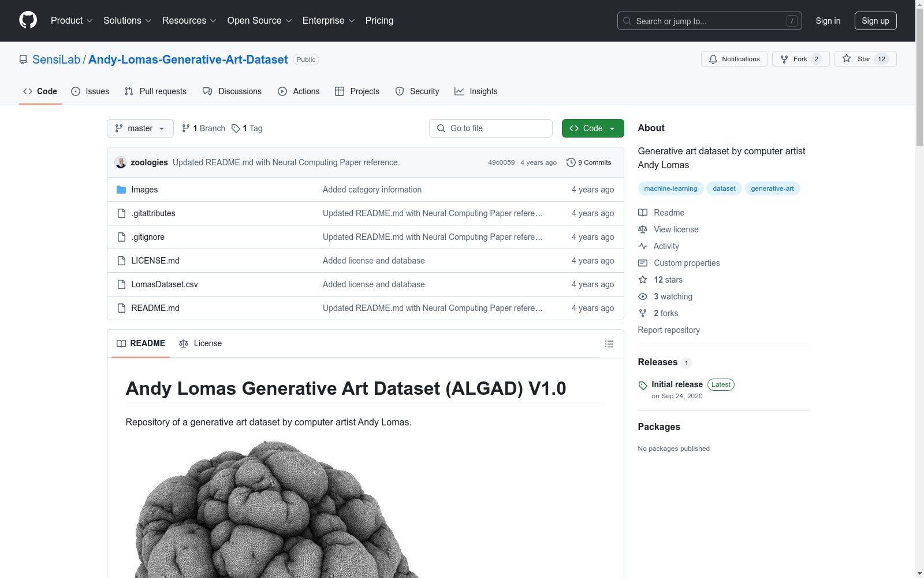Click the tag icon next to 1 Tag

point(236,128)
